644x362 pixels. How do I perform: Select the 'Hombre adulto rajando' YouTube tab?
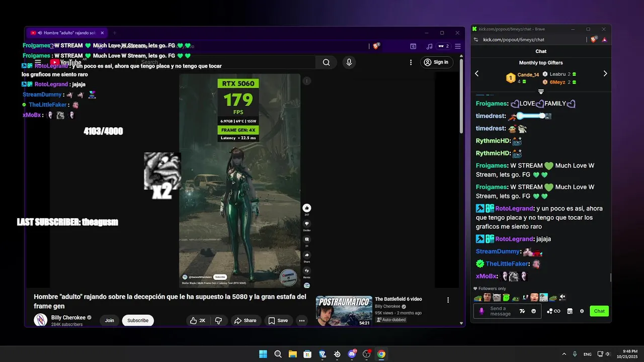click(66, 33)
